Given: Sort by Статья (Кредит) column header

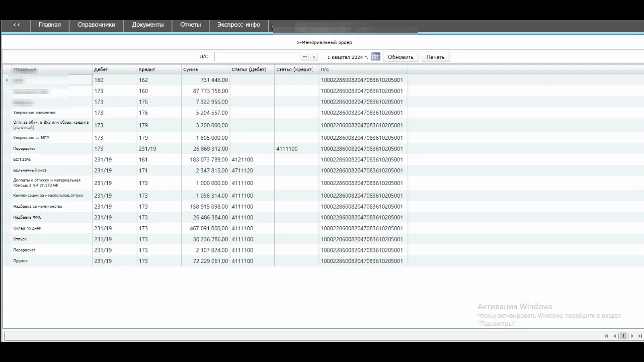Looking at the screenshot, I should tap(296, 69).
